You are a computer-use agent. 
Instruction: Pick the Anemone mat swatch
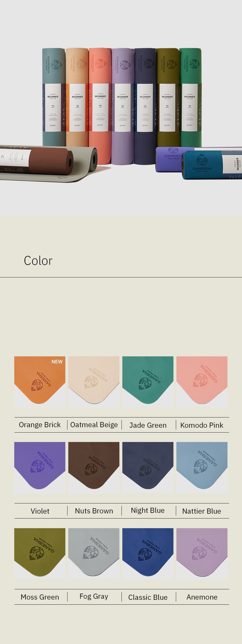[x=202, y=554]
